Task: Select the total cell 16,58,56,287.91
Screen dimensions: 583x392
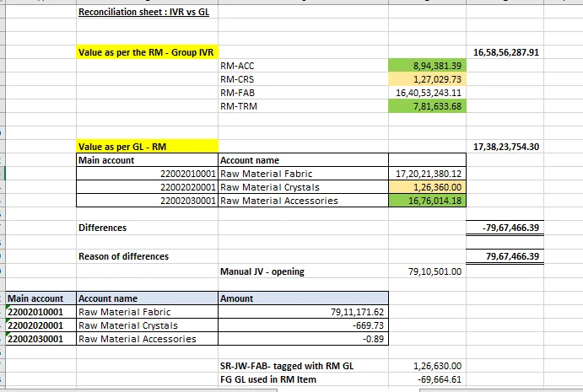Action: tap(505, 52)
